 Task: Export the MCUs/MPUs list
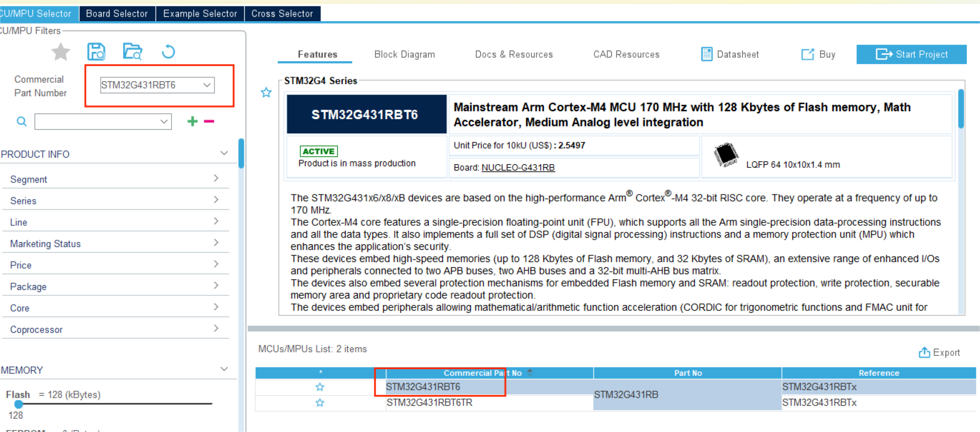(939, 352)
